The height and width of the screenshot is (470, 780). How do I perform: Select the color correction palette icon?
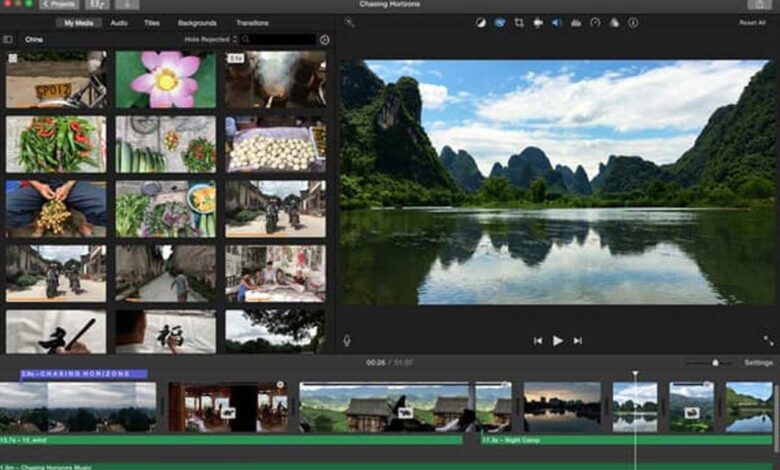[x=500, y=22]
